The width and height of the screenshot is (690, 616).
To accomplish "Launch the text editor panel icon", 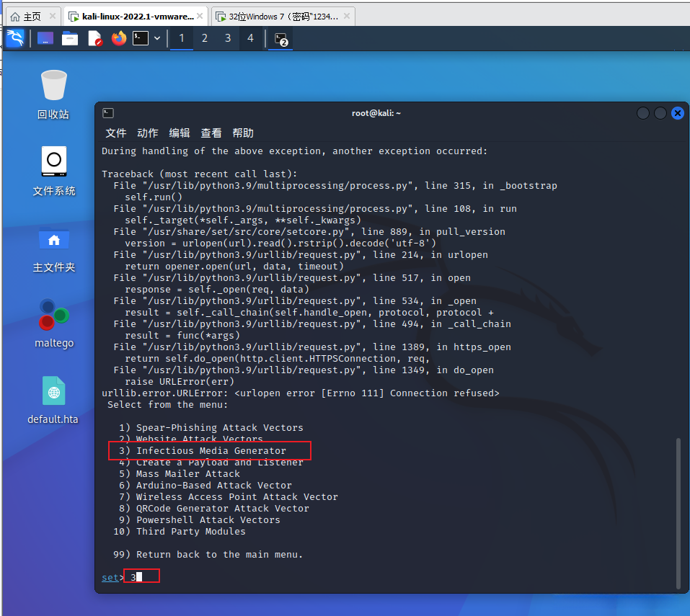I will [95, 39].
